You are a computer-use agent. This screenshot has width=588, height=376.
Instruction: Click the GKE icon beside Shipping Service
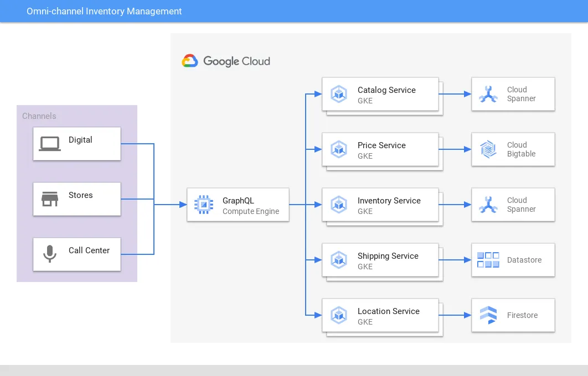339,260
